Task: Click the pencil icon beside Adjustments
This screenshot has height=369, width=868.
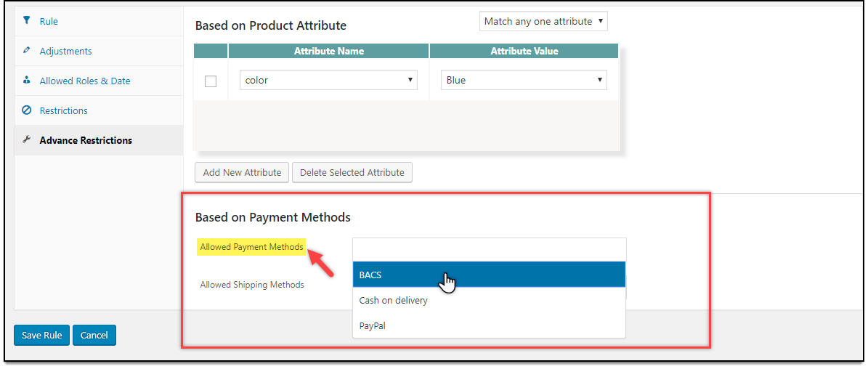Action: [x=26, y=50]
